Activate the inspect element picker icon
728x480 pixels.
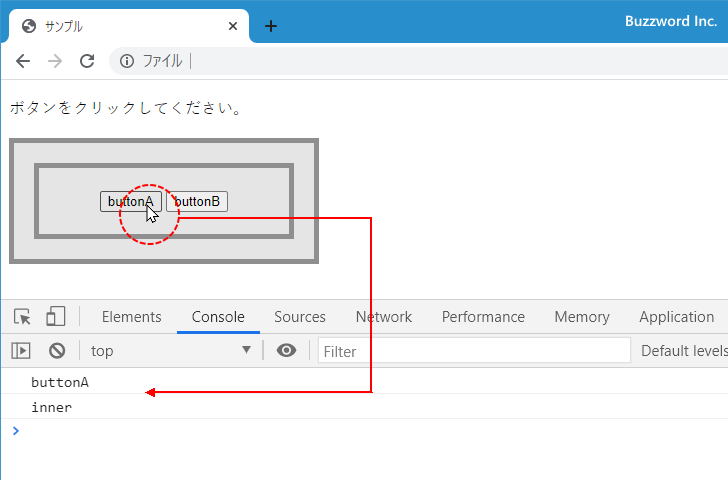pos(22,317)
